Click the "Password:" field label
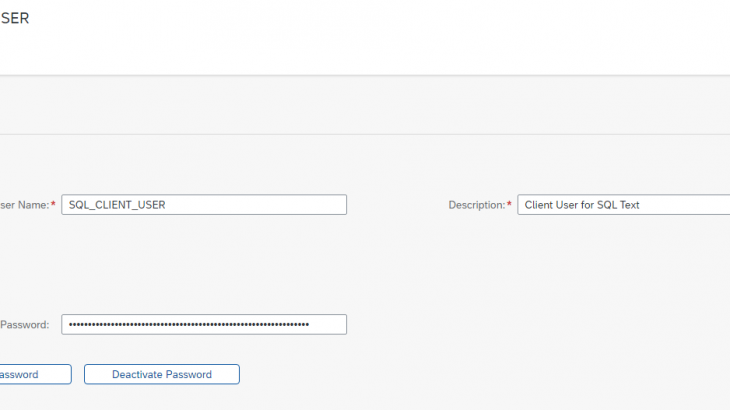The width and height of the screenshot is (730, 410). 24,324
